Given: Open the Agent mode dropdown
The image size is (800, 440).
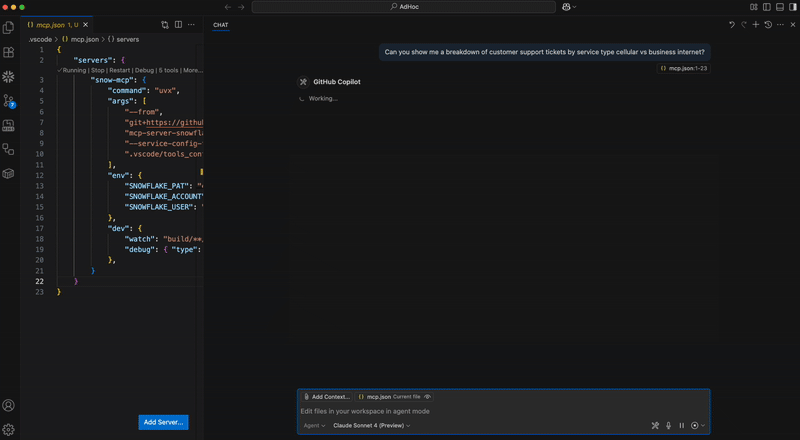Looking at the screenshot, I should pyautogui.click(x=314, y=425).
